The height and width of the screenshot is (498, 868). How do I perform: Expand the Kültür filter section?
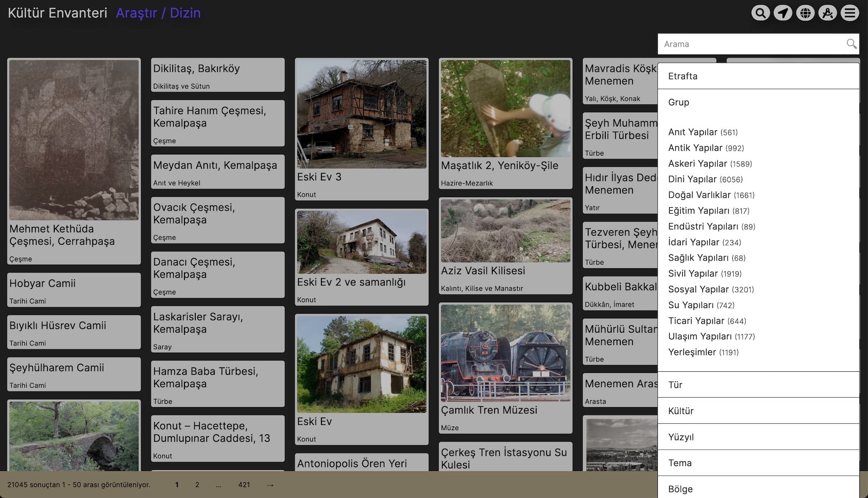758,411
